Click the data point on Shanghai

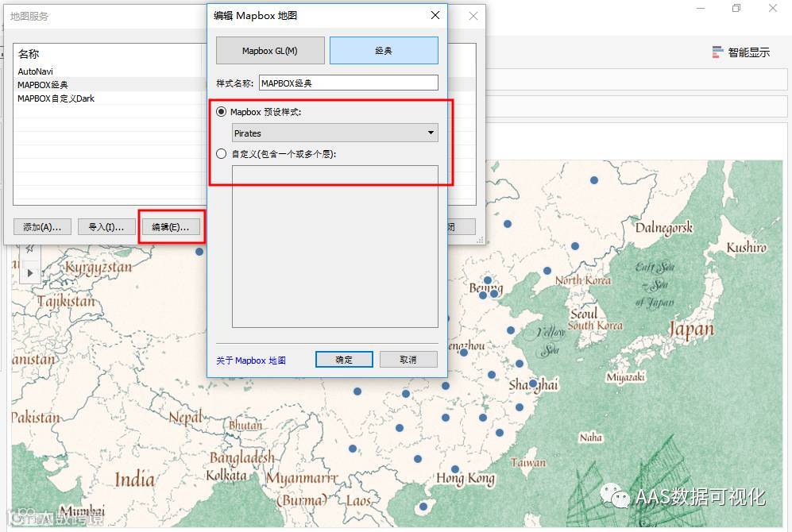coord(533,384)
